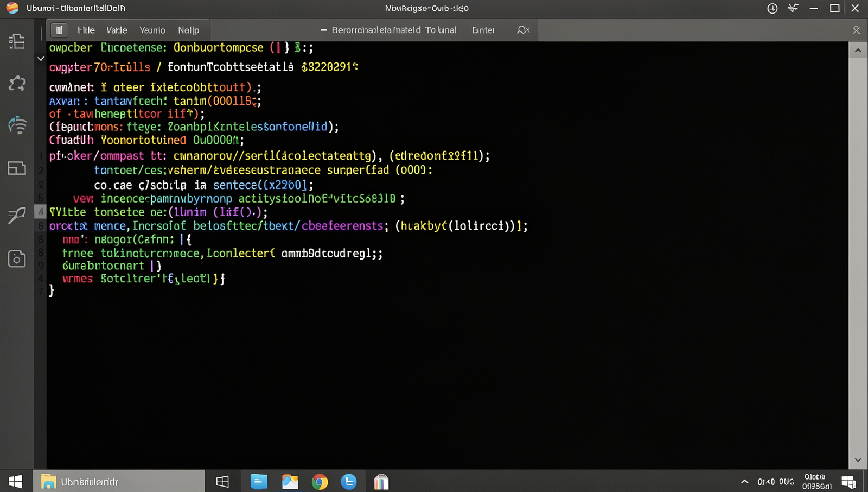Click the closing brace on the last line
The width and height of the screenshot is (868, 492).
pos(52,291)
